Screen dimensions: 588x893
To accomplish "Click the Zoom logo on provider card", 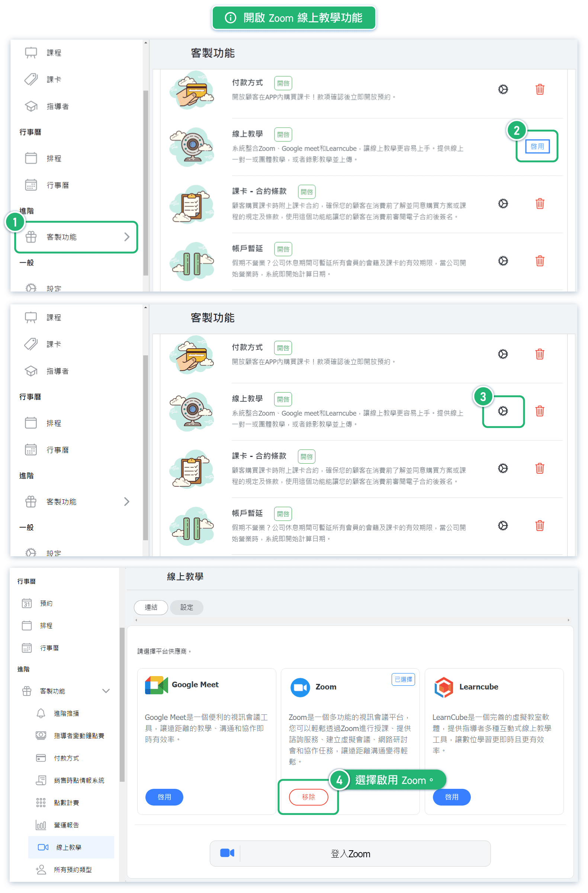I will (300, 687).
